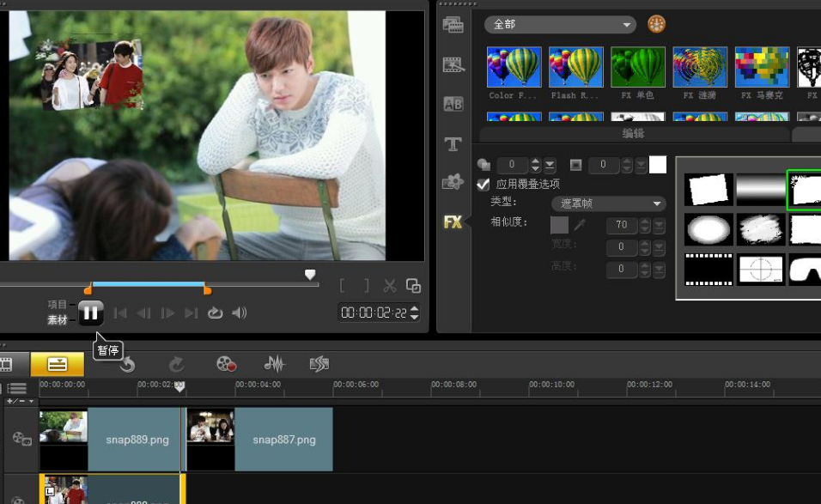
Task: Toggle the 应用覆叠选项 checkbox
Action: 483,185
